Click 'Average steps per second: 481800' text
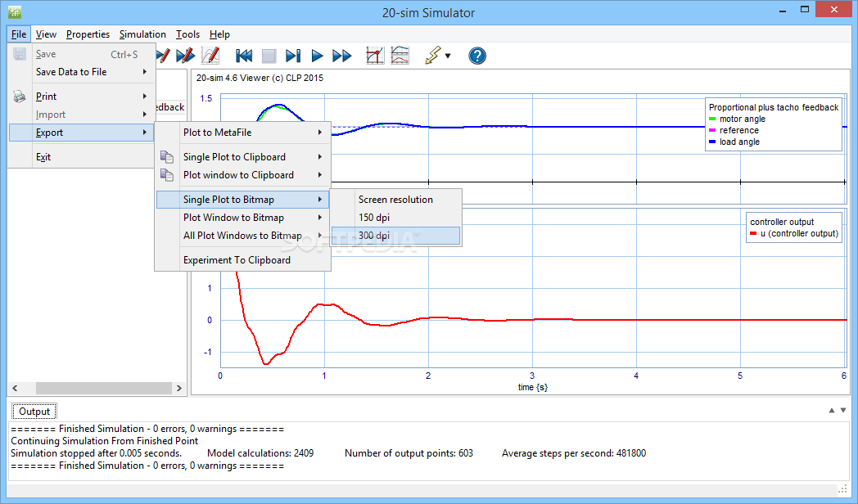Screen dimensions: 858x504 [x=574, y=453]
